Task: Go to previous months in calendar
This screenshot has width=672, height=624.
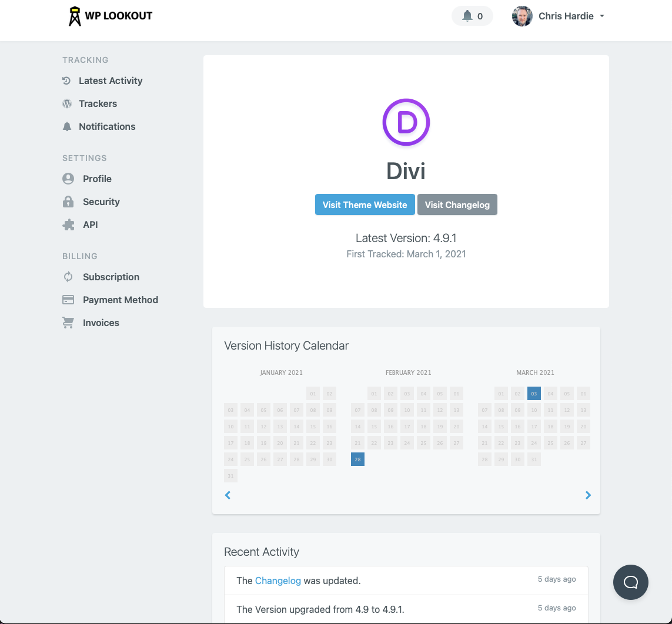Action: (x=228, y=495)
